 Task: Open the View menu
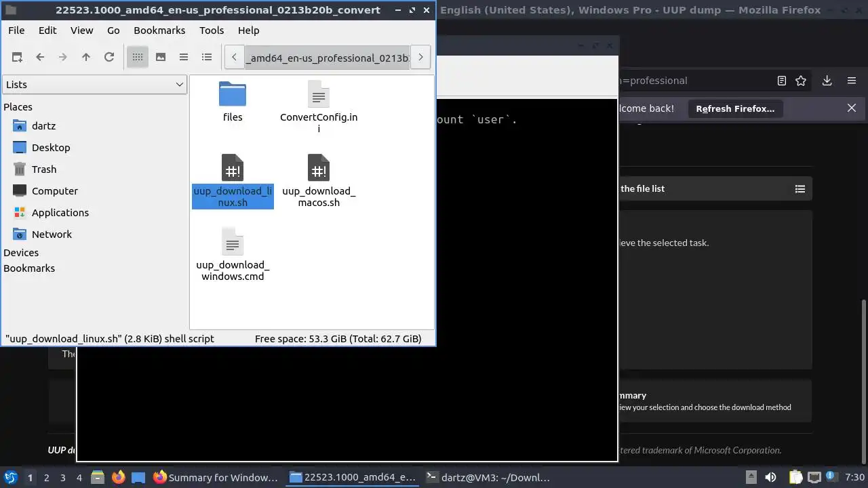tap(82, 30)
